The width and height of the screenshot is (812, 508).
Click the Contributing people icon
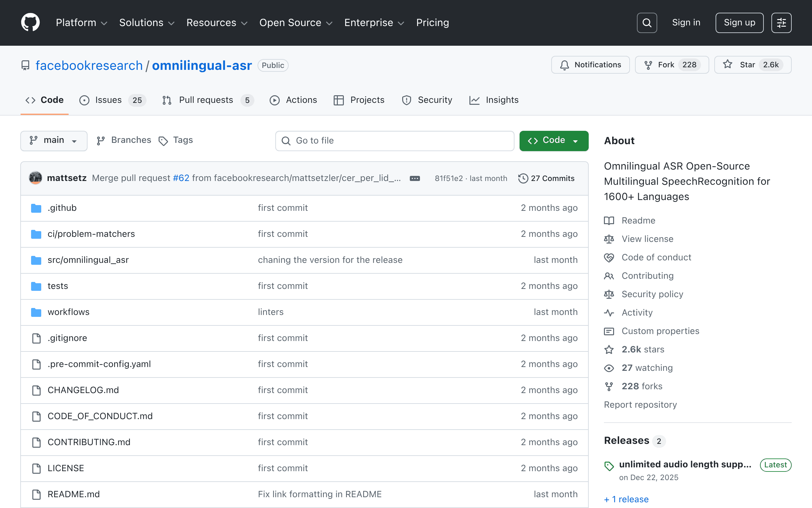click(609, 276)
